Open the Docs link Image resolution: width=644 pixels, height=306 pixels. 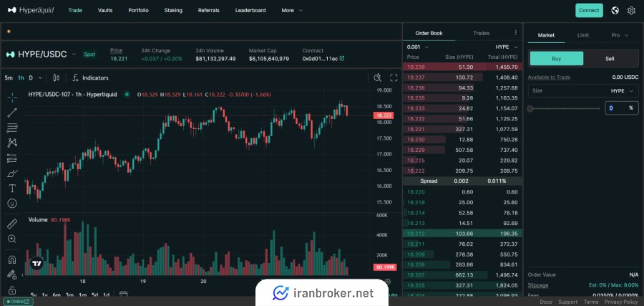[546, 302]
